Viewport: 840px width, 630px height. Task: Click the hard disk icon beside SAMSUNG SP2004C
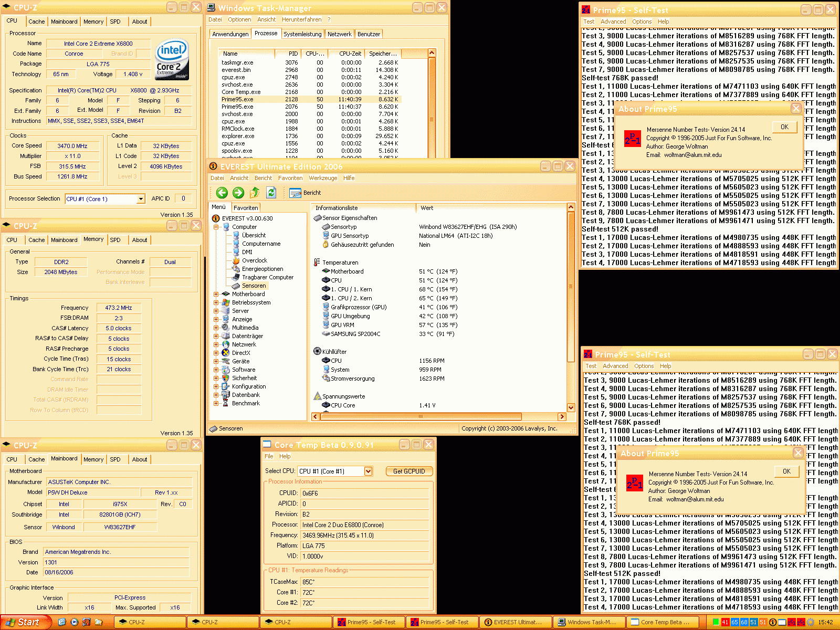pos(325,334)
